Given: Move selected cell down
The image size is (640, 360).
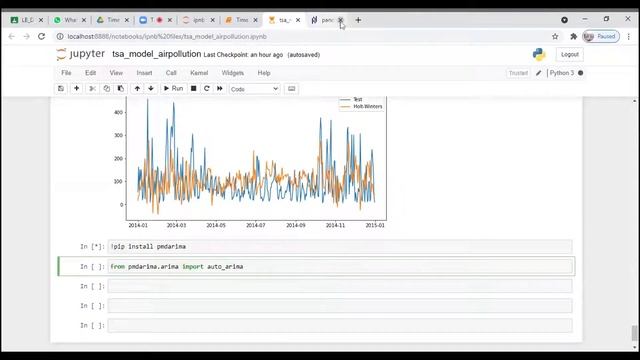Looking at the screenshot, I should [x=151, y=89].
